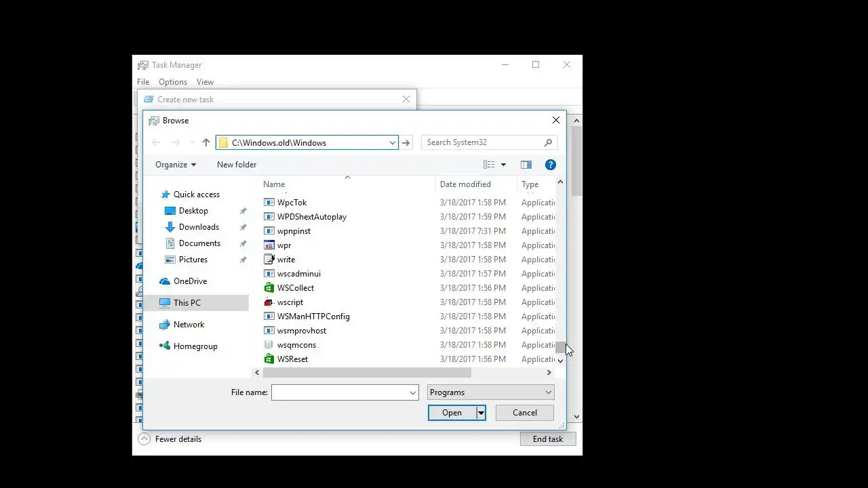Viewport: 868px width, 488px height.
Task: Open the address bar history dropdown
Action: coord(392,142)
